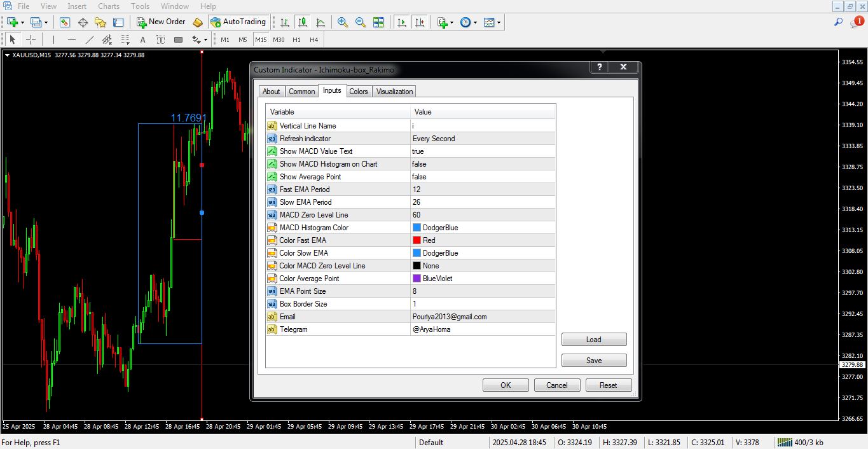Image resolution: width=868 pixels, height=449 pixels.
Task: Select the Text annotation tool
Action: point(142,39)
